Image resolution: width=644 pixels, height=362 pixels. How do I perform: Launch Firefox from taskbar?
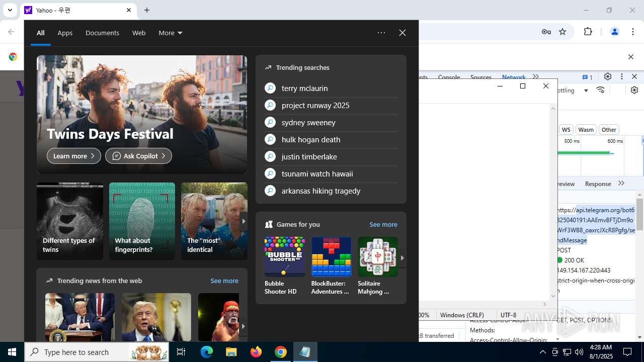256,352
